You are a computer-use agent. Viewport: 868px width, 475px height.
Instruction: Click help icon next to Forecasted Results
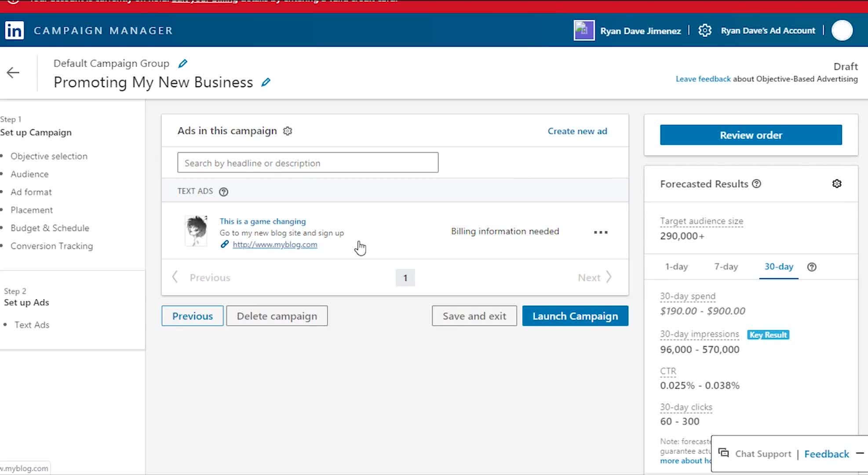[x=756, y=184]
